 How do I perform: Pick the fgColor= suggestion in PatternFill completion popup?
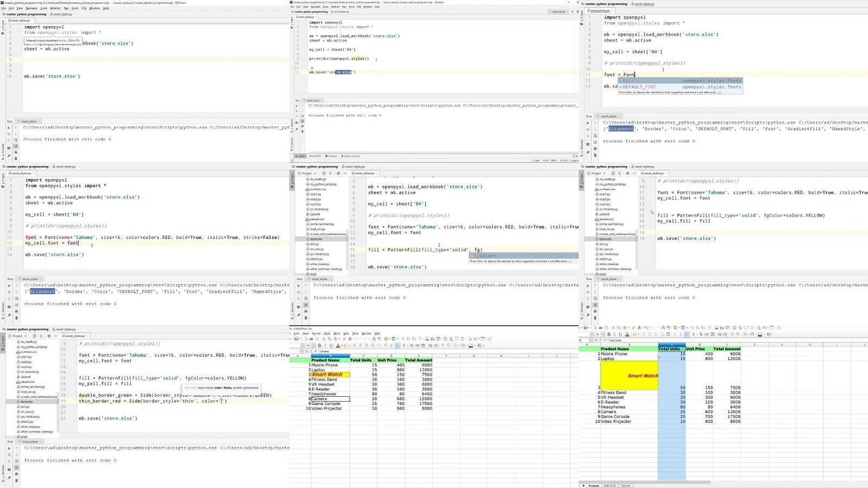click(x=524, y=256)
